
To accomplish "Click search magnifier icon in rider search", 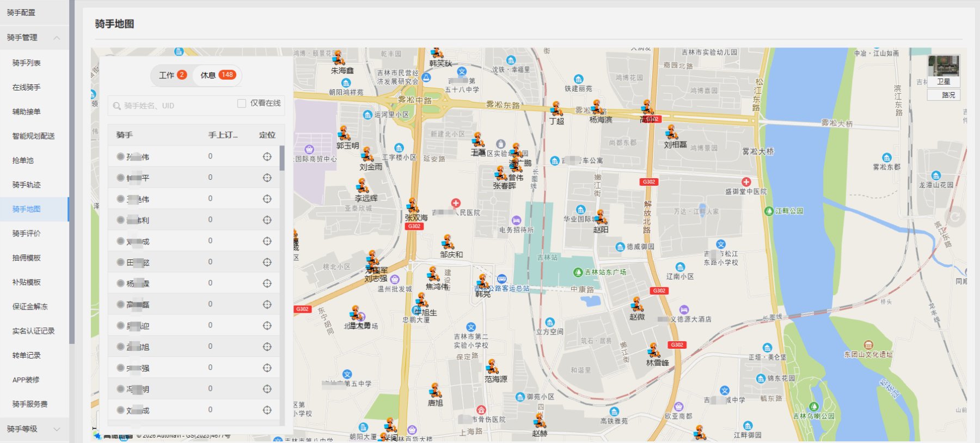I will tap(117, 106).
